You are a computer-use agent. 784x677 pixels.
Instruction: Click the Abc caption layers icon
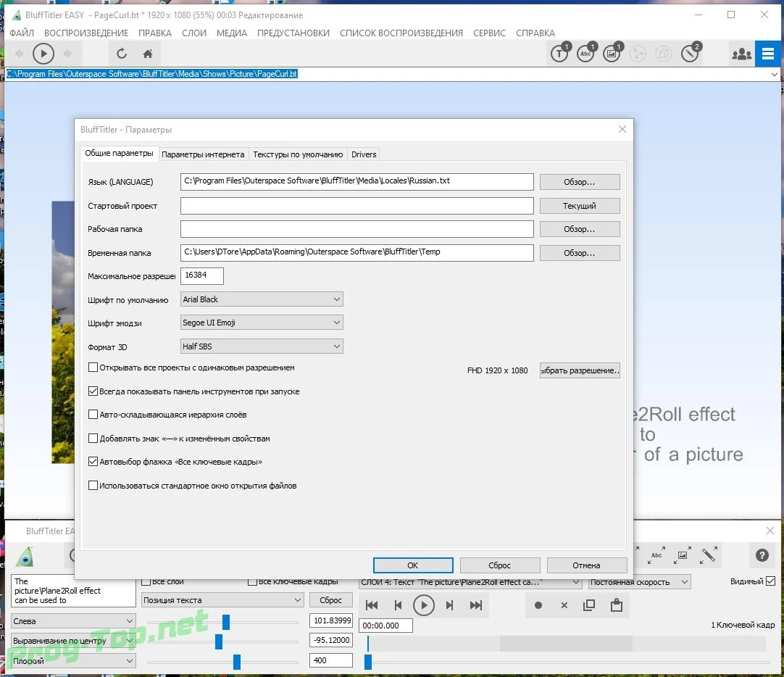click(585, 53)
